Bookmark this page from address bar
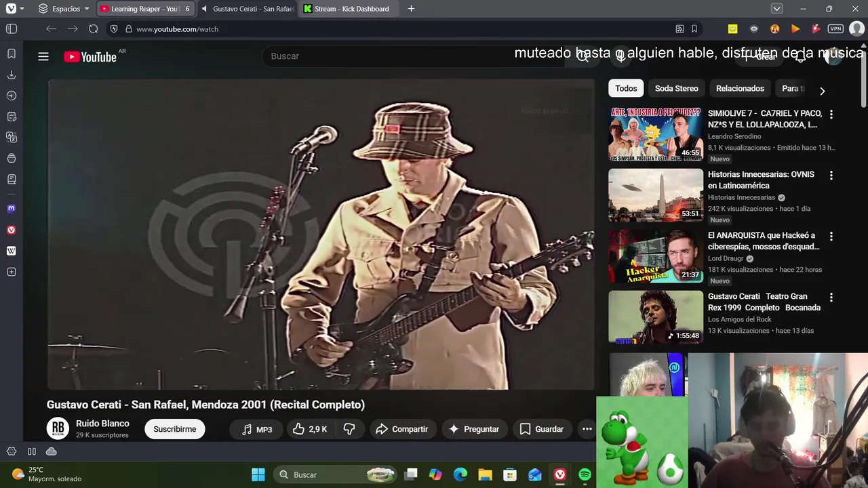 [x=694, y=29]
